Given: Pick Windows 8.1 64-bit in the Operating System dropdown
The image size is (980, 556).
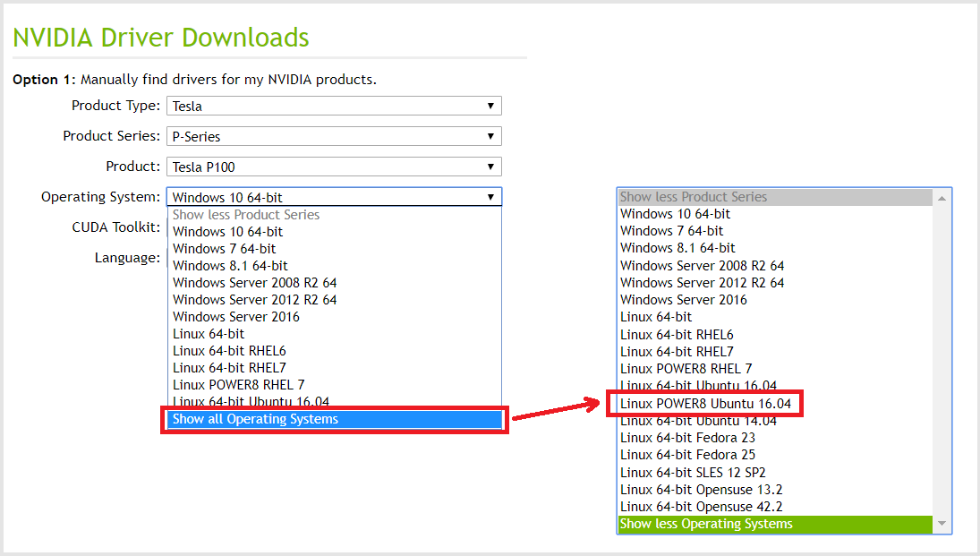Looking at the screenshot, I should point(335,266).
